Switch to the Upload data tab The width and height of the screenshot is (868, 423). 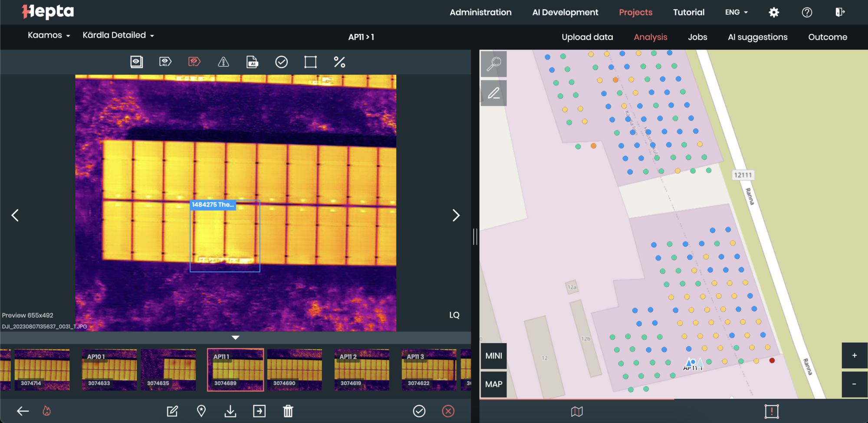[587, 37]
